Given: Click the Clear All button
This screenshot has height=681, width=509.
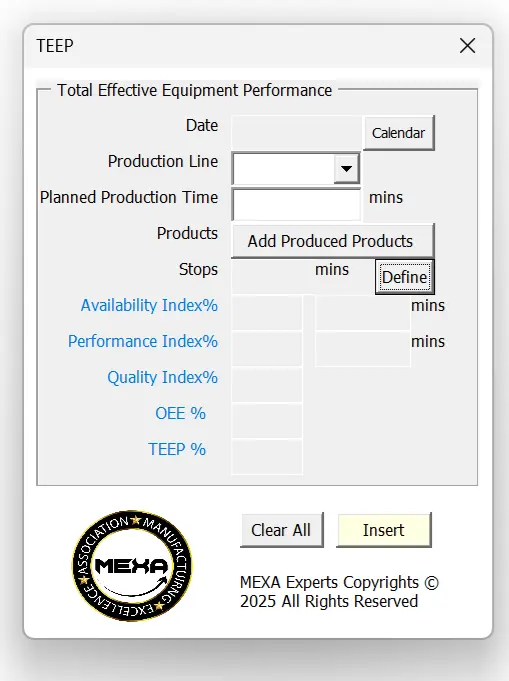Looking at the screenshot, I should [282, 530].
